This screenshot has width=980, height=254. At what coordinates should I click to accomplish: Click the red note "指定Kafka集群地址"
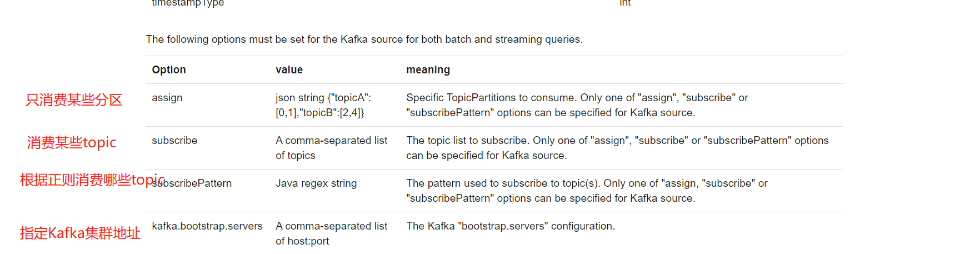point(80,233)
